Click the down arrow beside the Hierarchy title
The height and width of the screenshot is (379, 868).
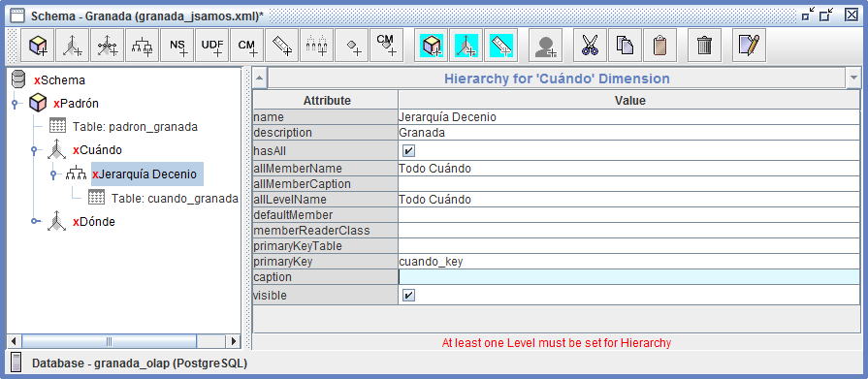[x=852, y=78]
